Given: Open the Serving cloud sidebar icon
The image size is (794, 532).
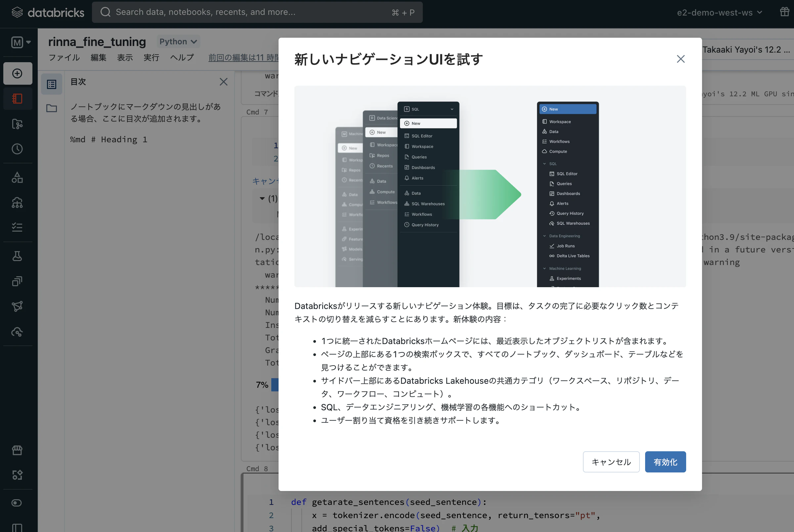Looking at the screenshot, I should click(x=17, y=332).
